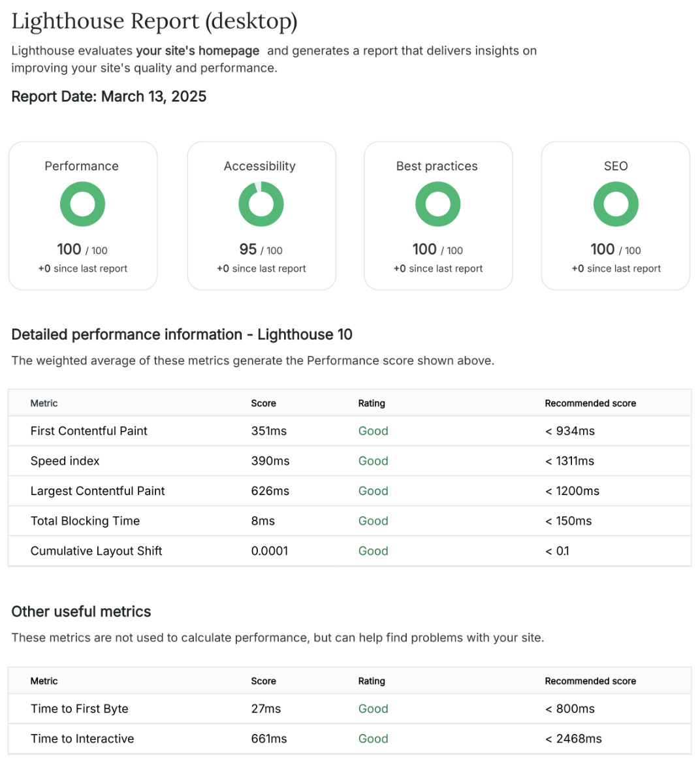Click the Cumulative Layout Shift score 0.0001
Image resolution: width=700 pixels, height=764 pixels.
(269, 551)
